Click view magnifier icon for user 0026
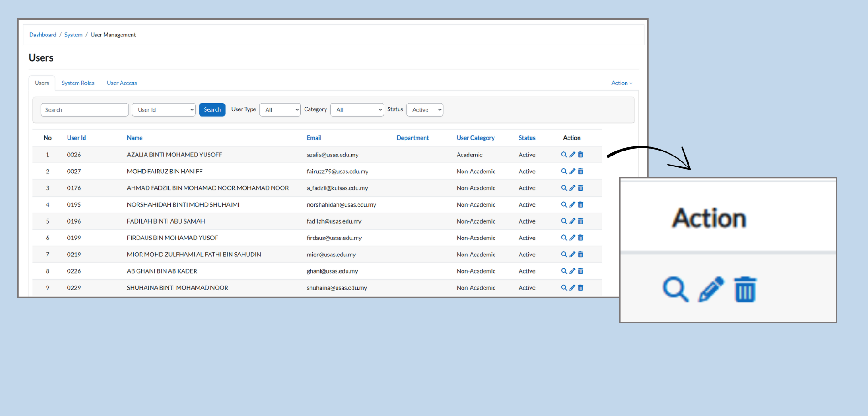 coord(564,155)
